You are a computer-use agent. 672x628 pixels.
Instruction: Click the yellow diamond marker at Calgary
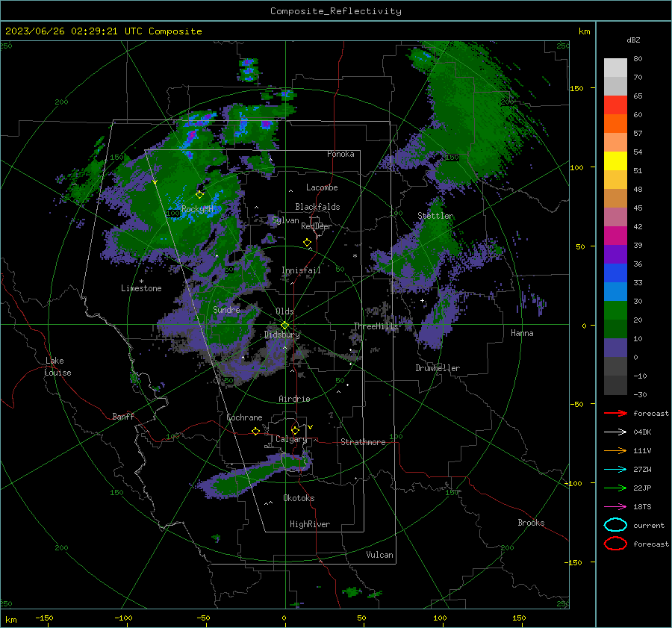[x=295, y=430]
